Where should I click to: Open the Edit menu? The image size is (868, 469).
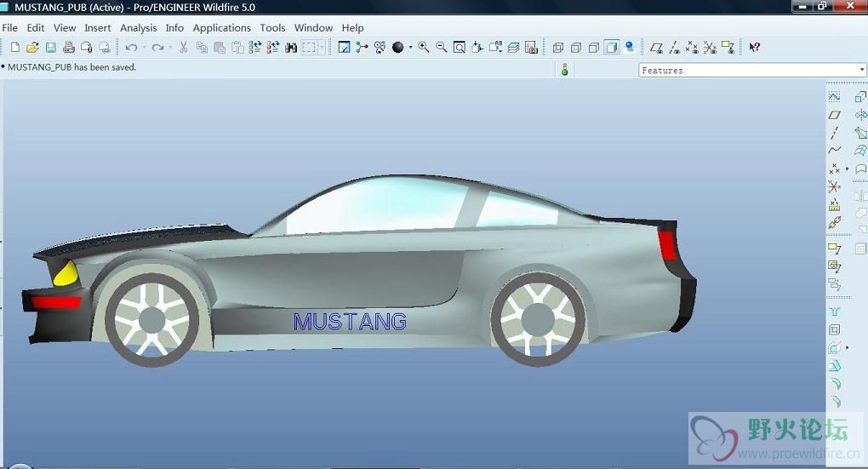pyautogui.click(x=36, y=28)
